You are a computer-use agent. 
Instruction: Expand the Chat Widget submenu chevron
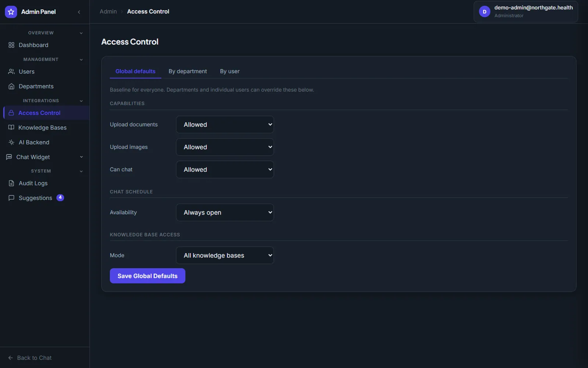[81, 157]
